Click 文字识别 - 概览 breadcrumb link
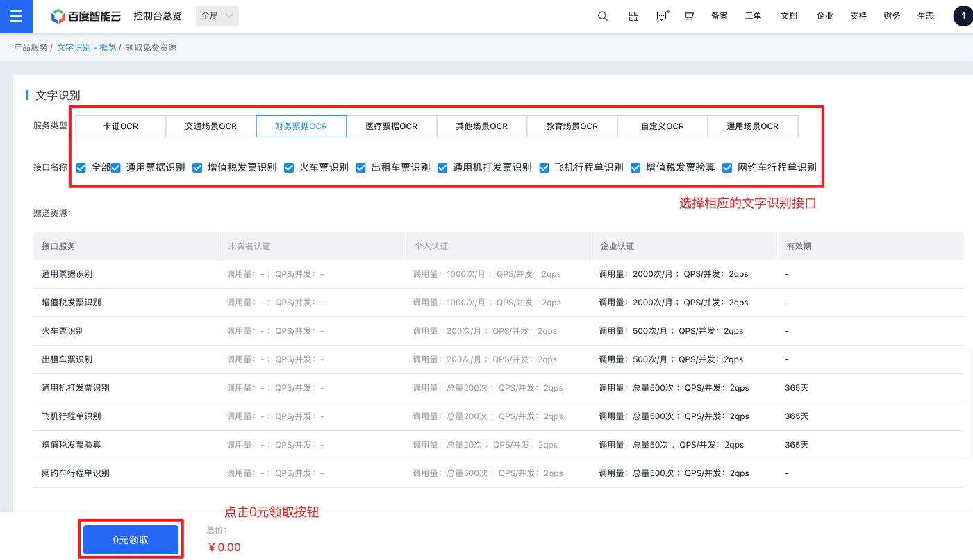The height and width of the screenshot is (560, 973). (87, 48)
